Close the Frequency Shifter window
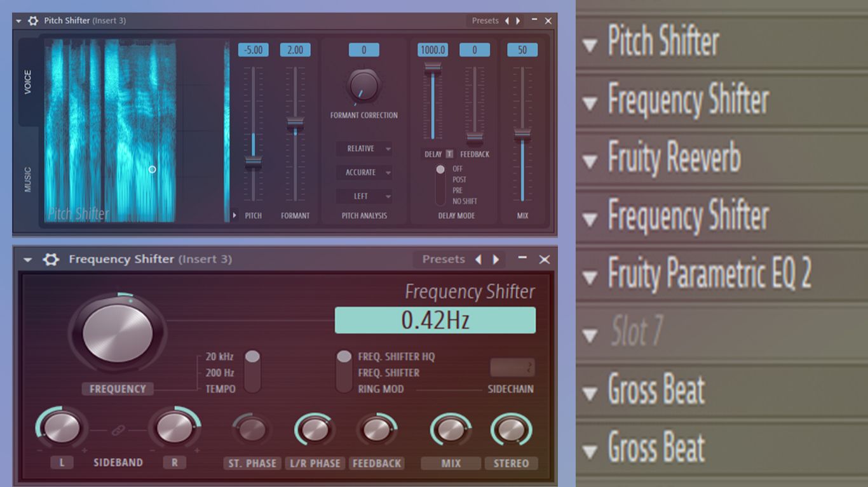 coord(545,259)
